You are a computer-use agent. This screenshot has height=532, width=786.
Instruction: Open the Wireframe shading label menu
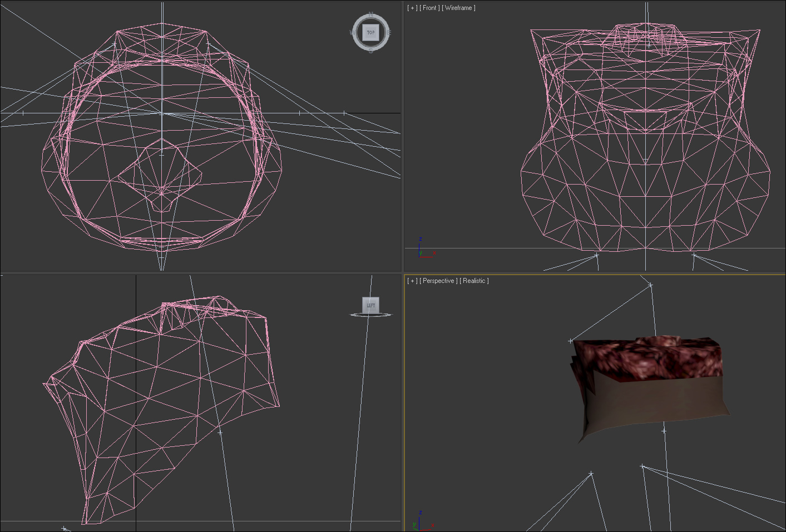tap(458, 8)
